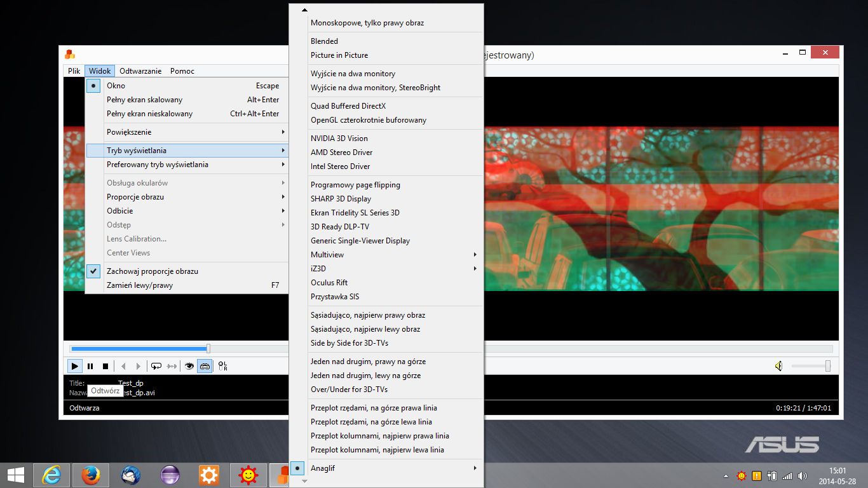This screenshot has height=488, width=868.
Task: Select Picture in Picture mode
Action: pyautogui.click(x=386, y=55)
